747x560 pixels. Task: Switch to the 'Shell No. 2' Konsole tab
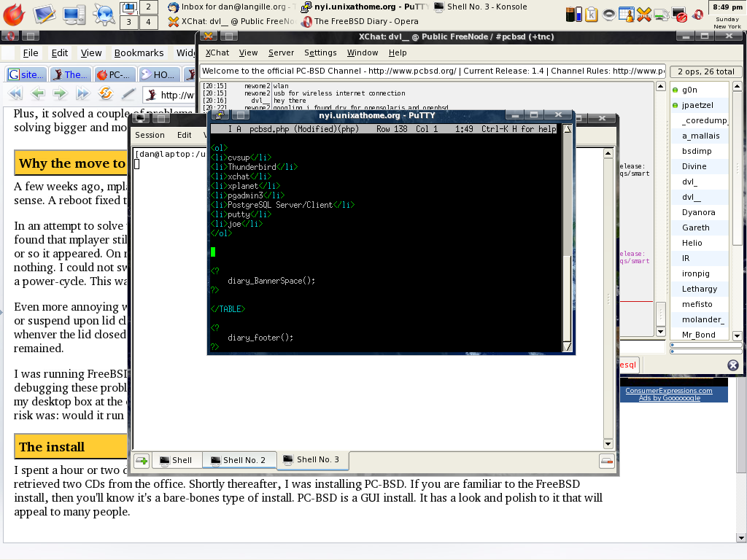(x=239, y=460)
